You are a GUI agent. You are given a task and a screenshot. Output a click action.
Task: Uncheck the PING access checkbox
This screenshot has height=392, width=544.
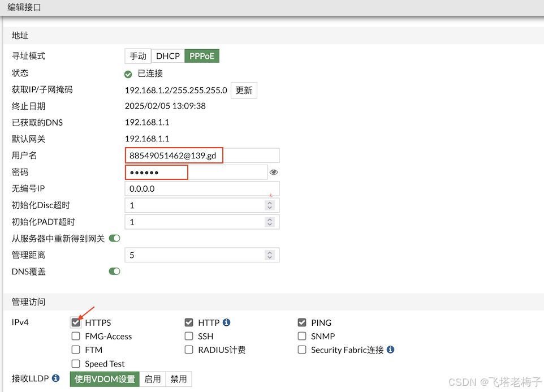[302, 322]
